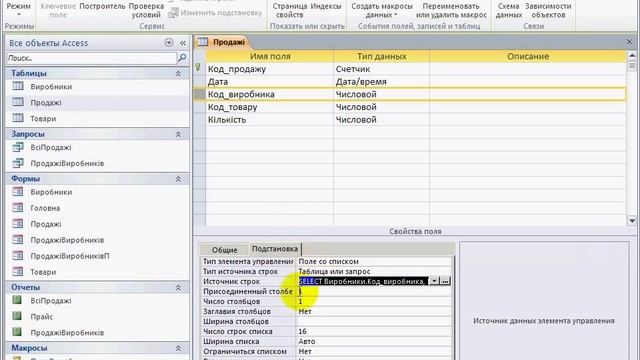Click Зависимости объектов button
640x360 pixels.
(548, 11)
